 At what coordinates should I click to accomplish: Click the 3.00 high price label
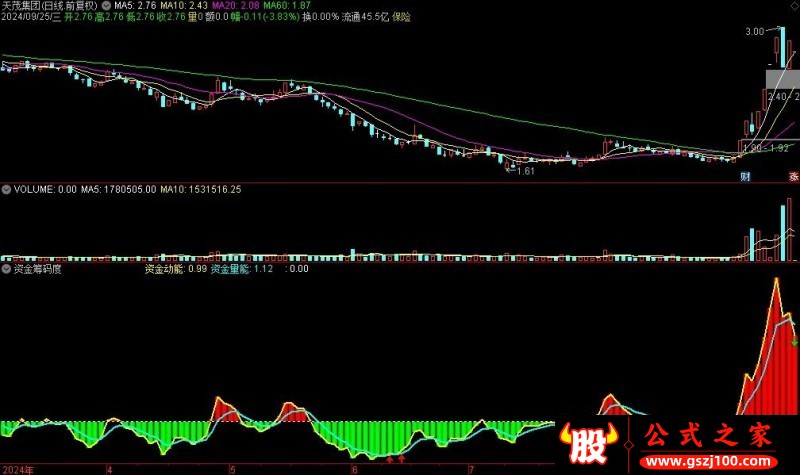point(754,32)
